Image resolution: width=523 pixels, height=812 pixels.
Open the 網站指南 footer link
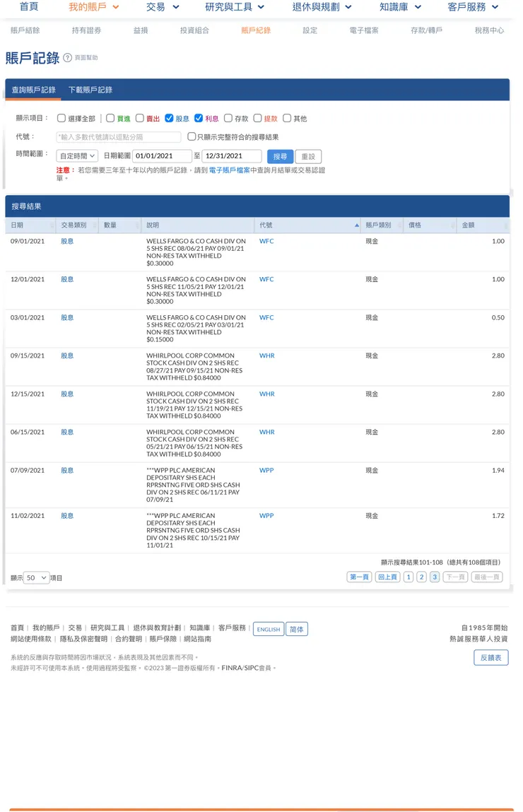click(197, 639)
